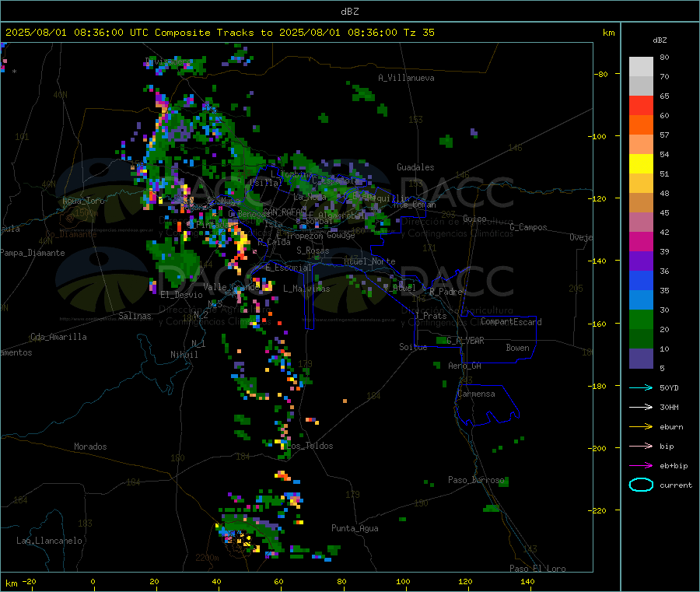Click the Bowen map label
Screen dimensions: 700x592
pos(517,348)
